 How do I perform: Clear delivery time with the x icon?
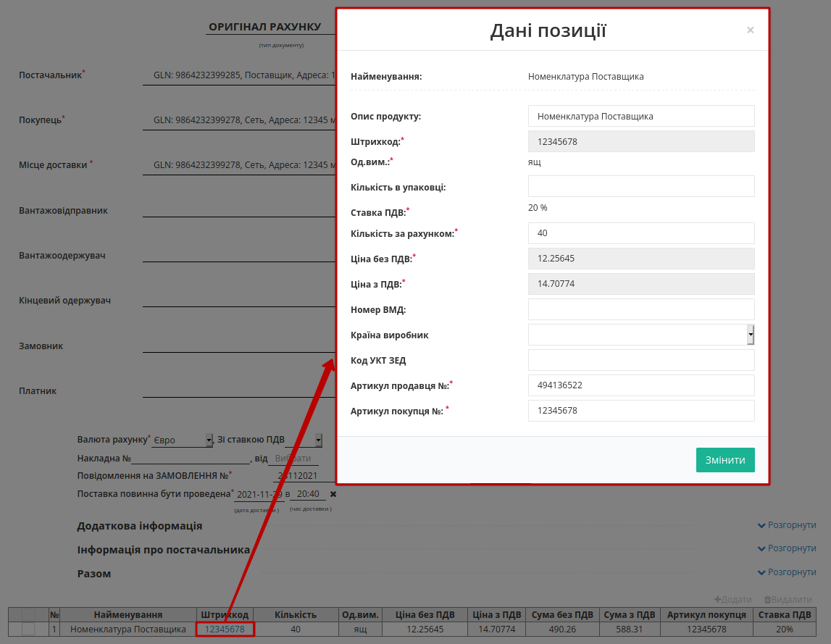click(x=333, y=494)
